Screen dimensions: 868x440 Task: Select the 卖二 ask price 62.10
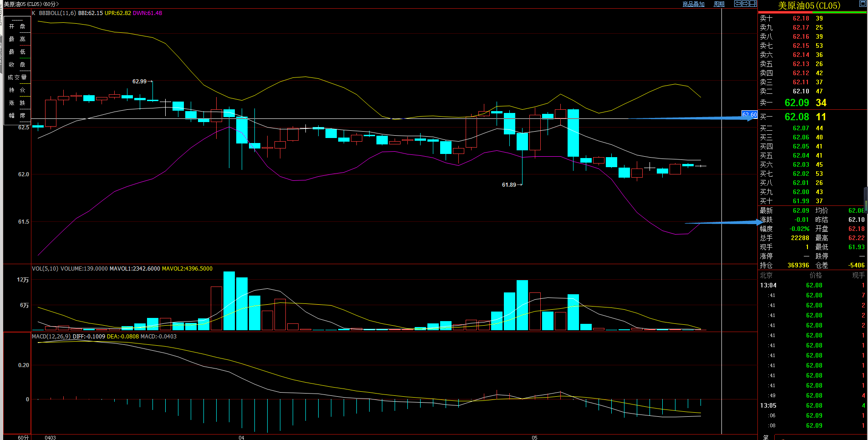[801, 91]
